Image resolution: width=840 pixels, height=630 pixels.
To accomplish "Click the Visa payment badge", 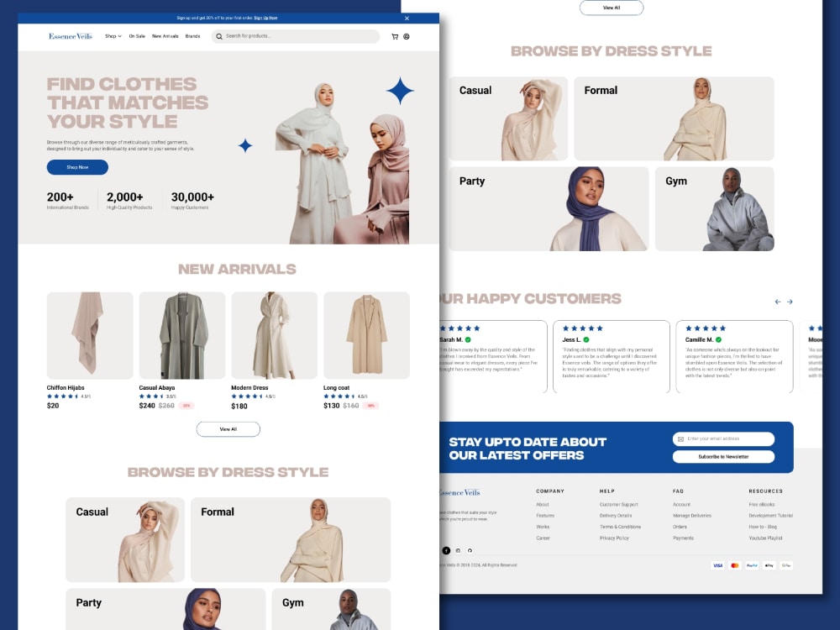I will (x=718, y=565).
